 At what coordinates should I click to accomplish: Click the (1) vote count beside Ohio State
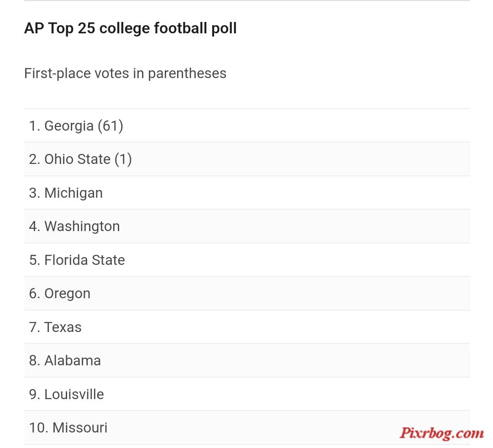coord(123,159)
